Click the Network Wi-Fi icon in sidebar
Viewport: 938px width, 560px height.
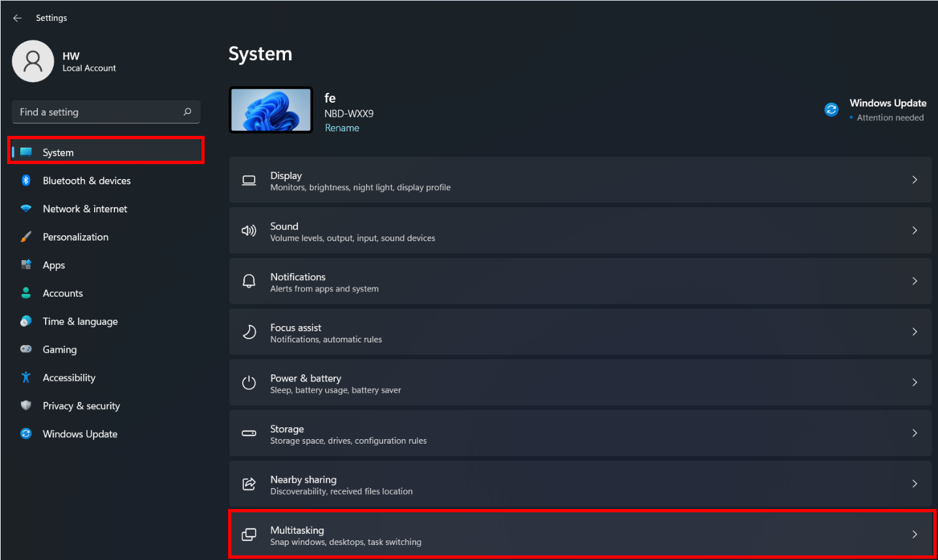coord(26,208)
